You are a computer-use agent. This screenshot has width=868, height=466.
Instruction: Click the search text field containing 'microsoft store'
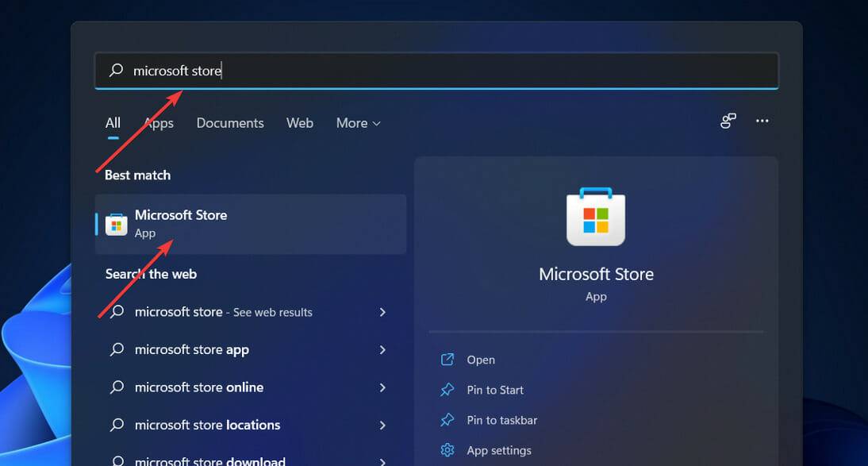pyautogui.click(x=436, y=71)
